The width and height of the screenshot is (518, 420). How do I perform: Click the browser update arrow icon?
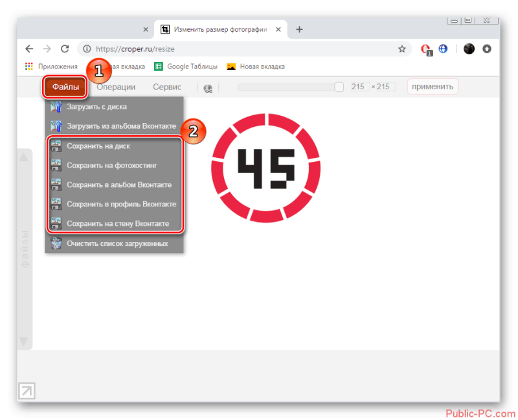[487, 49]
